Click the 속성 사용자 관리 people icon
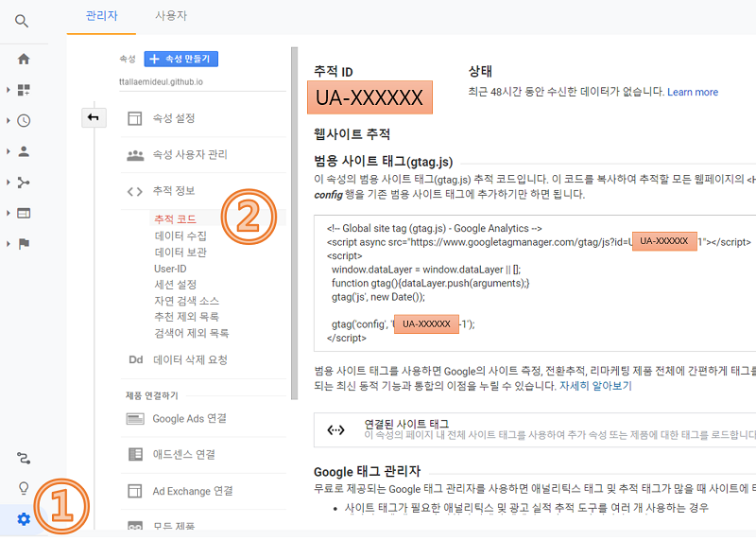 (135, 155)
